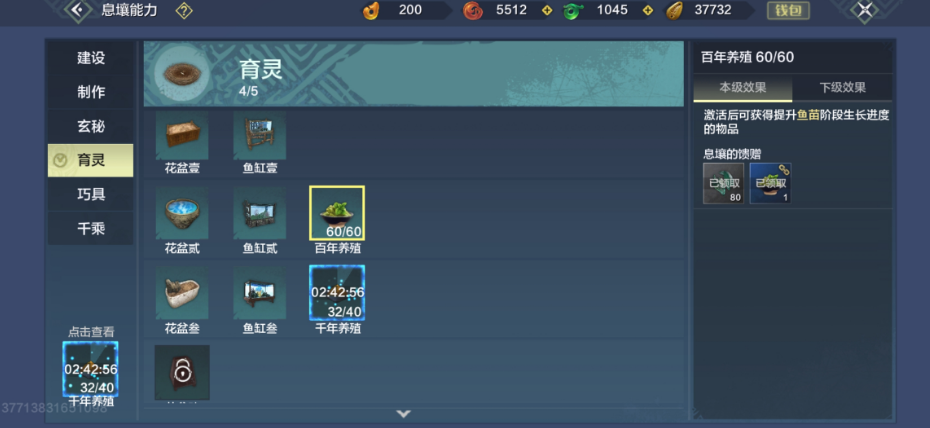Open the question mark help icon

184,10
